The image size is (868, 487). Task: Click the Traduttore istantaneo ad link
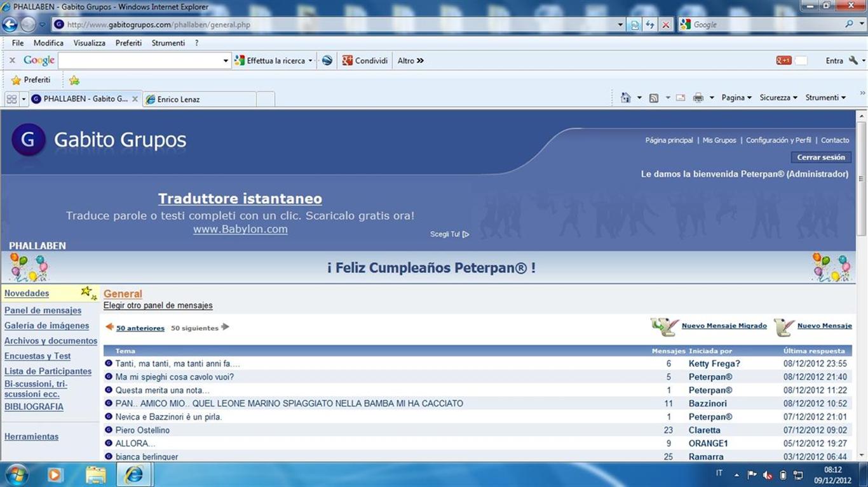pyautogui.click(x=240, y=199)
